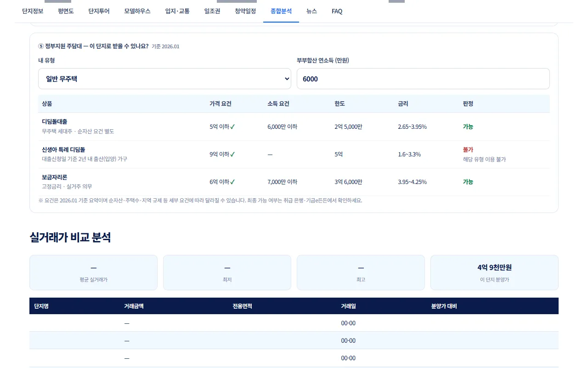Image resolution: width=588 pixels, height=368 pixels.
Task: Click the 부부합산 연소득 input field
Action: [423, 79]
